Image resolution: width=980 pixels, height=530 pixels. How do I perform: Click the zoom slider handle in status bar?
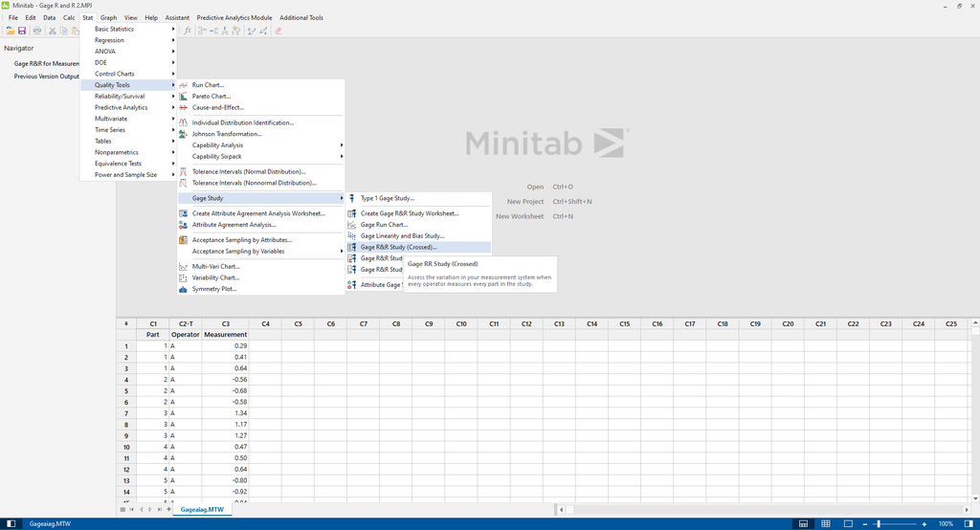click(x=879, y=523)
